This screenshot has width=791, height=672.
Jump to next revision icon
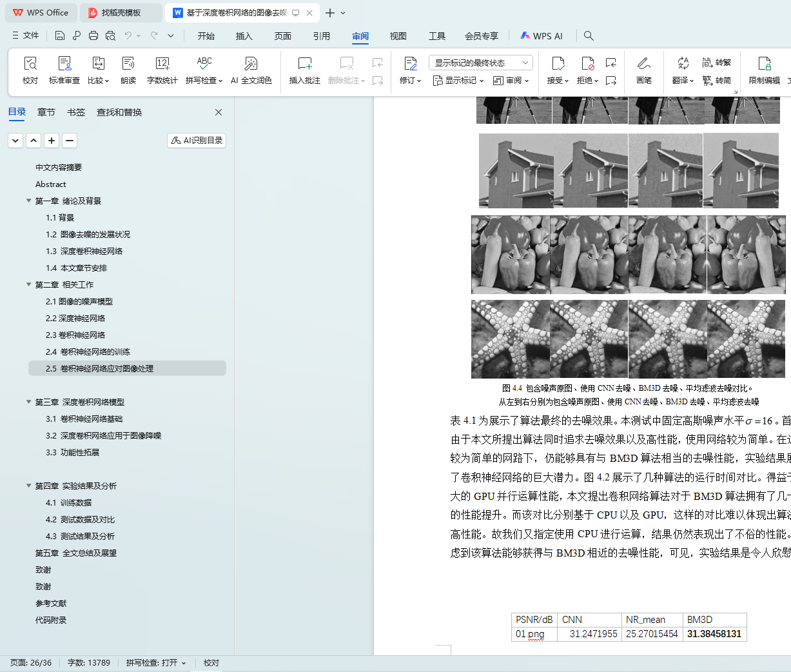pos(610,81)
